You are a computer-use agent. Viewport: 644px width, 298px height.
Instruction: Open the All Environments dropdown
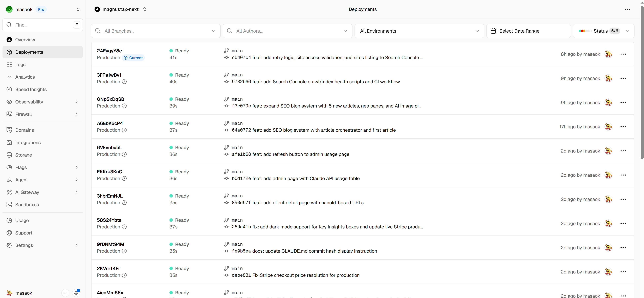point(419,31)
